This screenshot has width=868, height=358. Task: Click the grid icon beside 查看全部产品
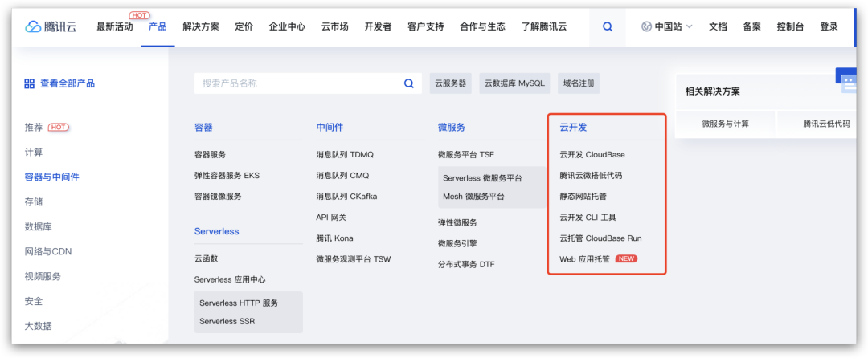[30, 83]
